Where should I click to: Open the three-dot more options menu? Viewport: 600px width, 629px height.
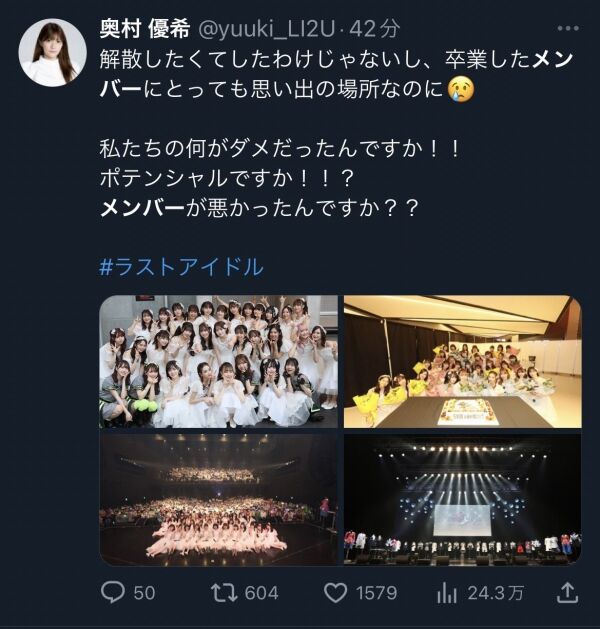568,28
